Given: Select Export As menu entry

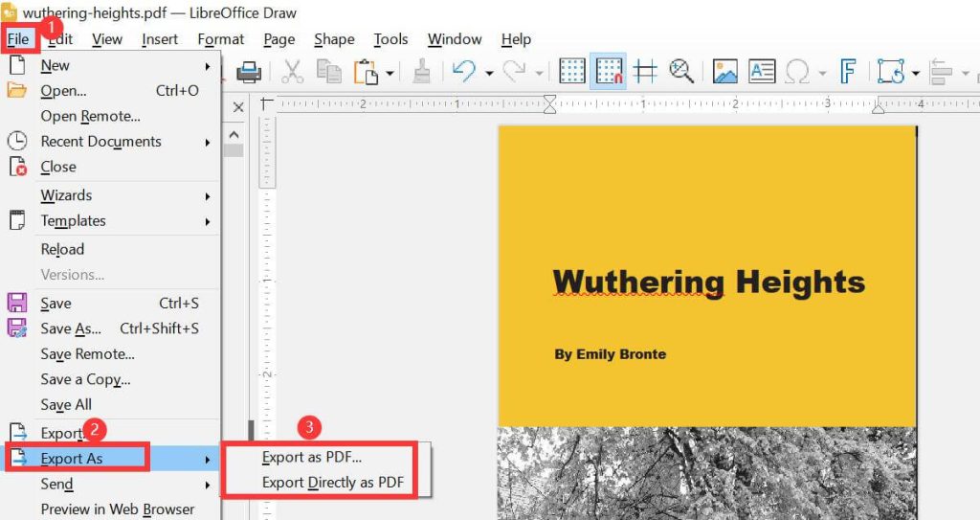Looking at the screenshot, I should 111,459.
